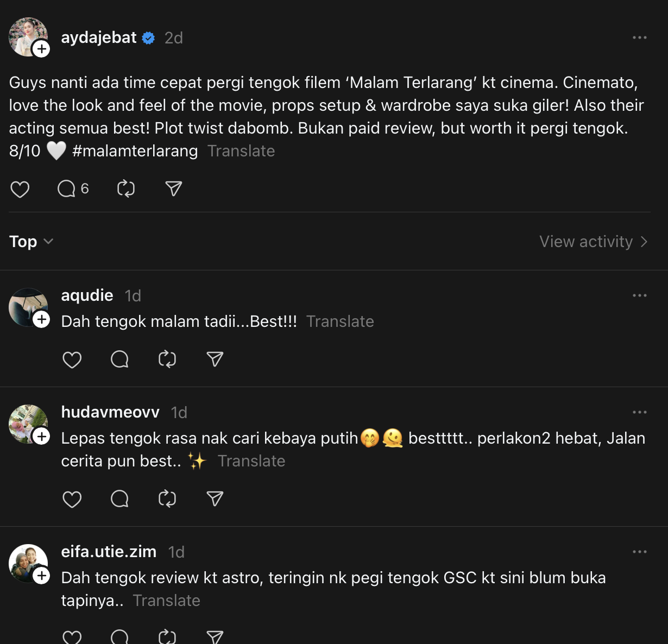Open more options for aydajebat's post
Screen dimensions: 668x644
(639, 37)
